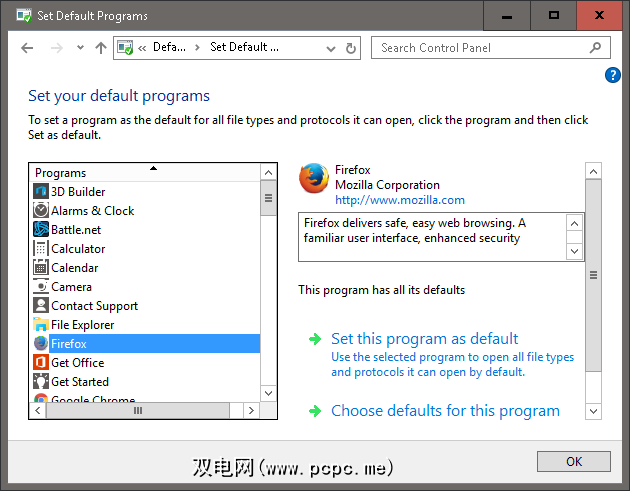This screenshot has height=491, width=630.
Task: Click Programs list horizontal scrollbar thumb
Action: [x=138, y=411]
